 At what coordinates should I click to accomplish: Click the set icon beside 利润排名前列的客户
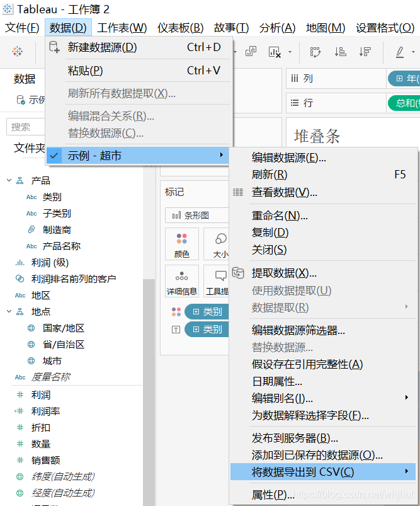tap(20, 279)
